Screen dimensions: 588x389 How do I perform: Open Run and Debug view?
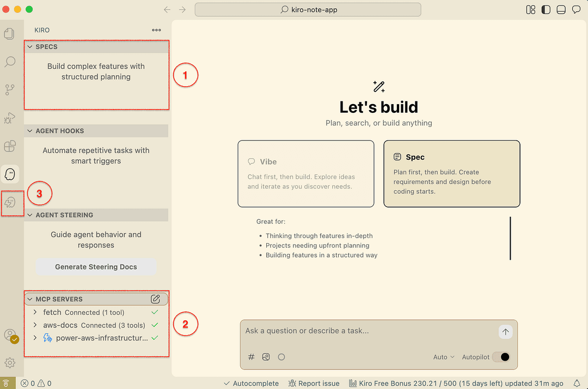[x=10, y=118]
